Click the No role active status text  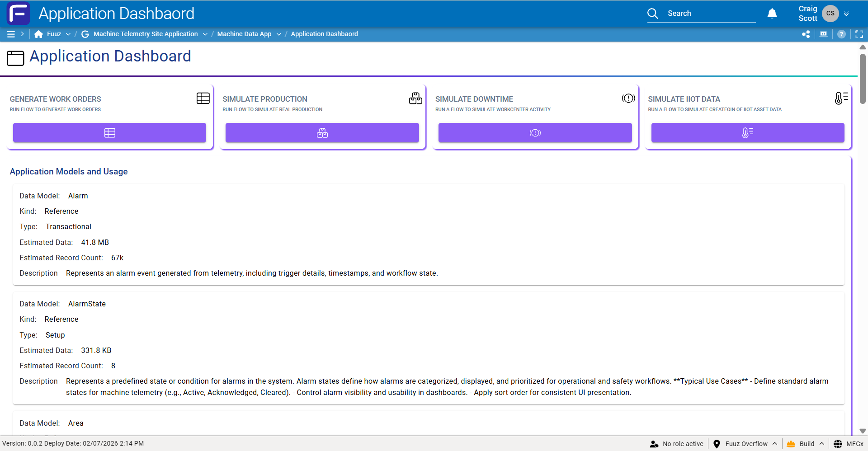point(683,444)
